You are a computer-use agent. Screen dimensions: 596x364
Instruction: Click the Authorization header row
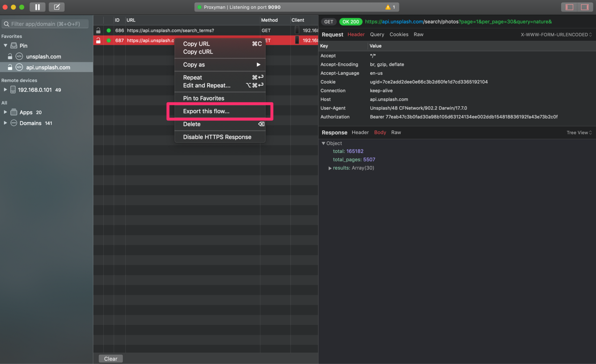point(457,117)
